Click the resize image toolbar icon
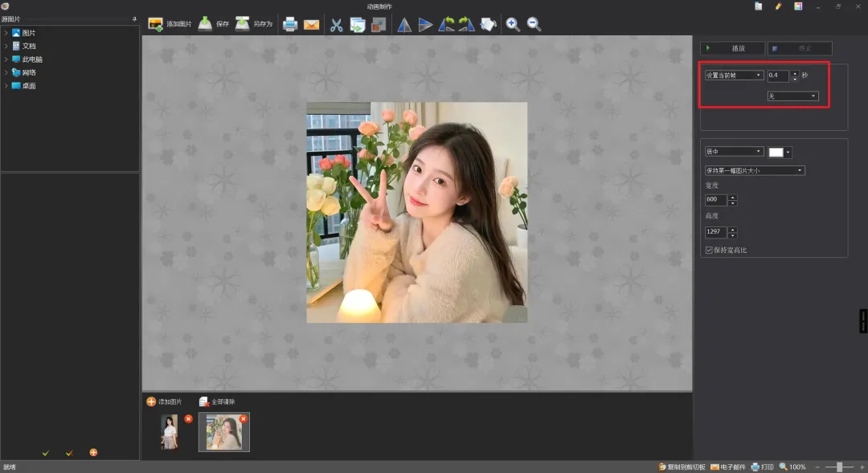This screenshot has height=473, width=868. (379, 25)
